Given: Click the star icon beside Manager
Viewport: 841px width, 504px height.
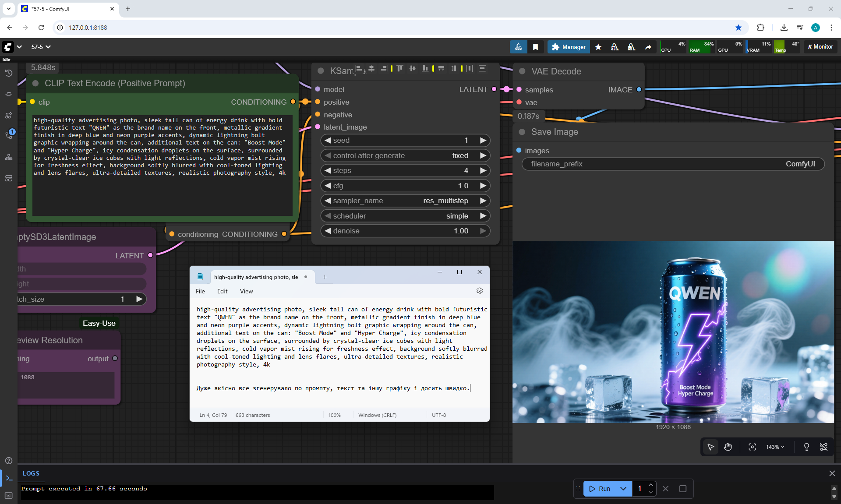Looking at the screenshot, I should point(598,47).
